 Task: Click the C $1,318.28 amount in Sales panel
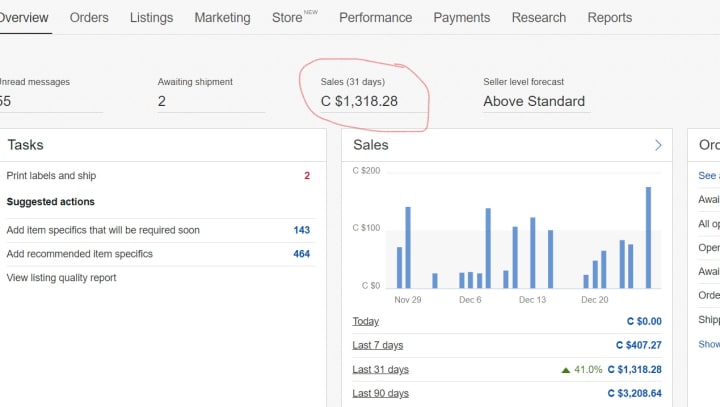tap(635, 369)
